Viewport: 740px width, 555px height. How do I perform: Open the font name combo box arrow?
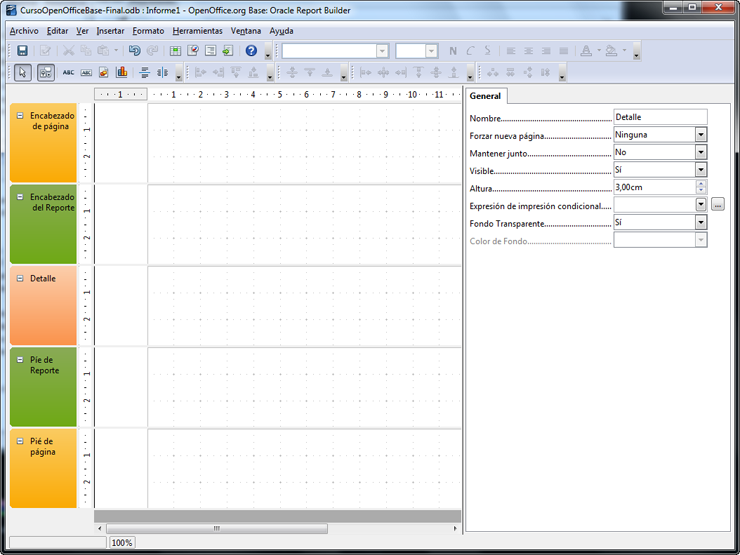click(382, 50)
